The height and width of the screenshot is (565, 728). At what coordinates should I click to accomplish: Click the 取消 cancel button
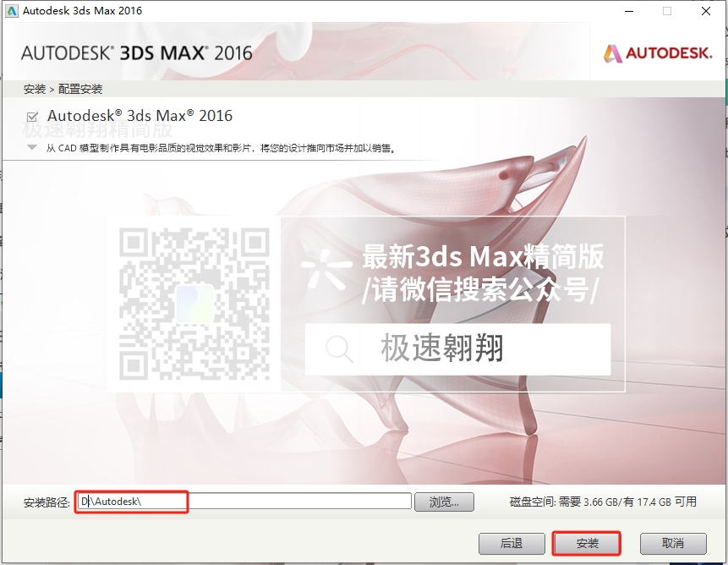(673, 543)
